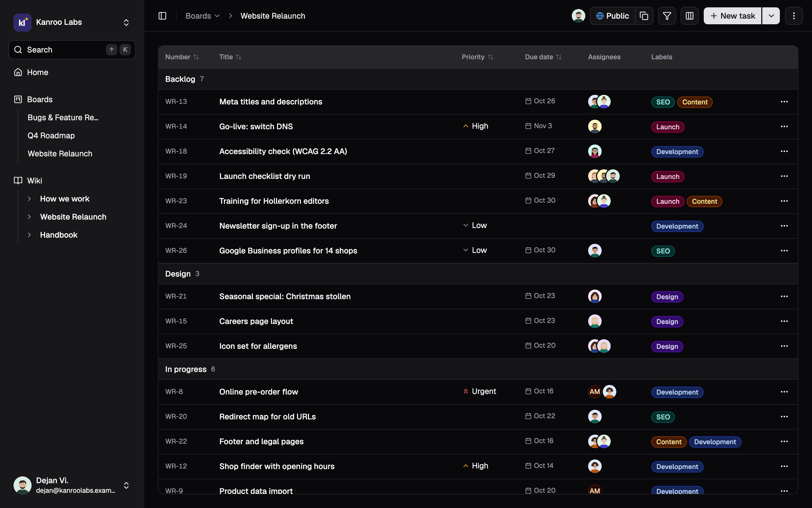812x508 pixels.
Task: Sort by Due date column
Action: coord(543,57)
